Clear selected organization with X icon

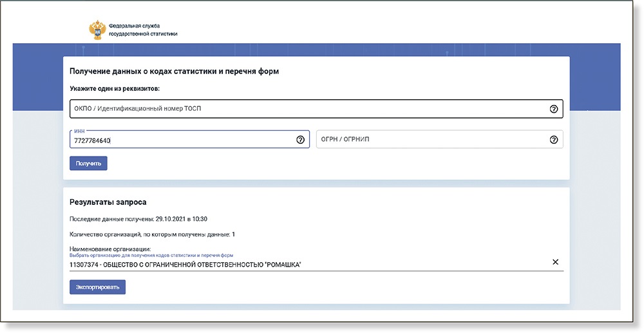tap(555, 262)
